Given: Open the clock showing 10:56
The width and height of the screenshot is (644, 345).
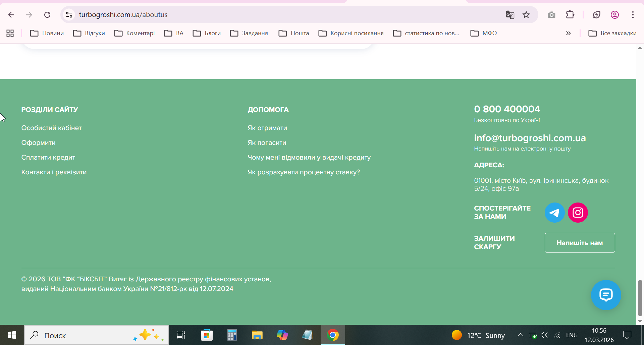Looking at the screenshot, I should tap(599, 335).
